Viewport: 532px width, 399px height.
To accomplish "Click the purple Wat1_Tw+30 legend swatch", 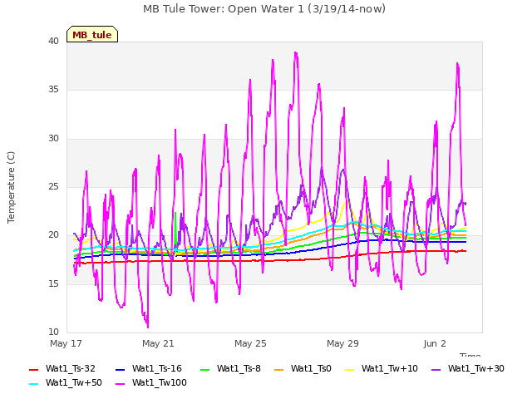I will [x=436, y=369].
